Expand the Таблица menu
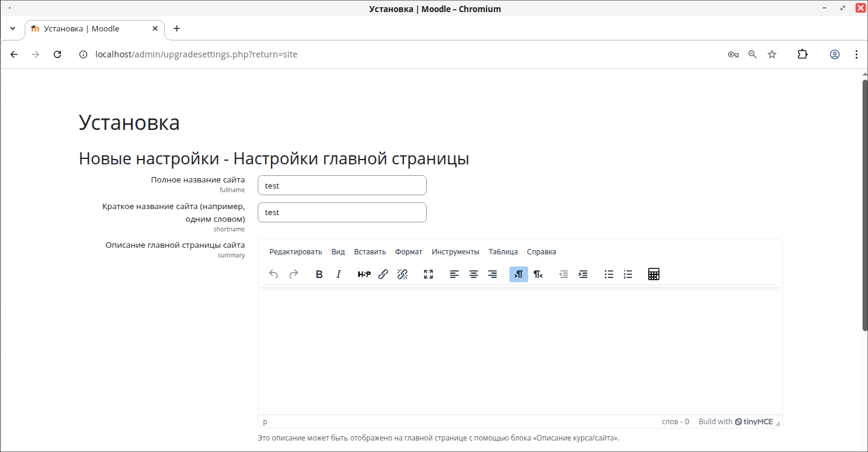 click(x=503, y=252)
